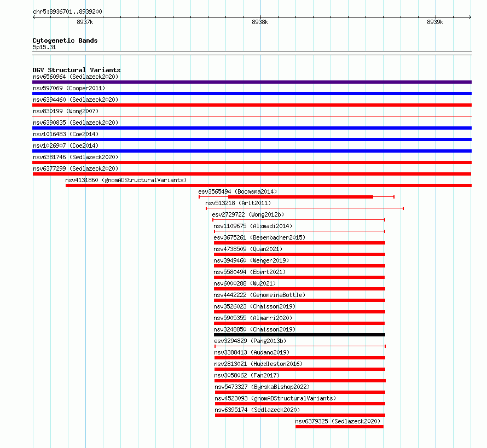Click the red bar under nsv6379325
Screen dimensions: 487x448
coord(339,427)
